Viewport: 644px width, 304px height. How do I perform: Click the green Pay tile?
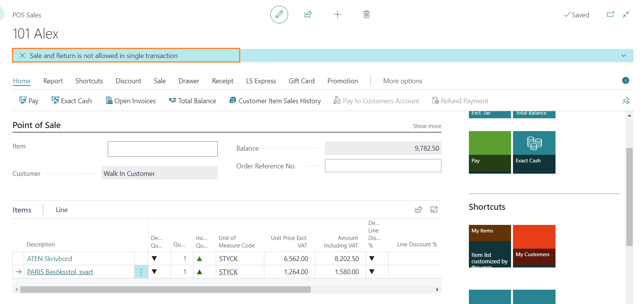[490, 152]
